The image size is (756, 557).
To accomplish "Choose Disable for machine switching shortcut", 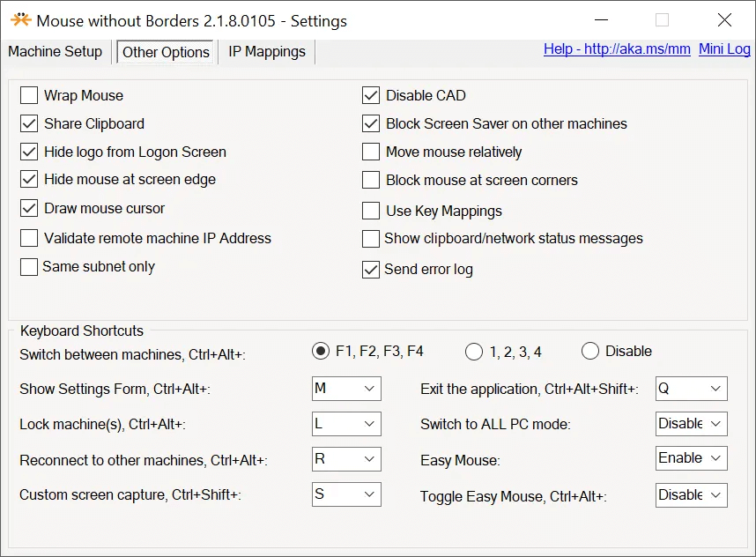I will point(590,352).
